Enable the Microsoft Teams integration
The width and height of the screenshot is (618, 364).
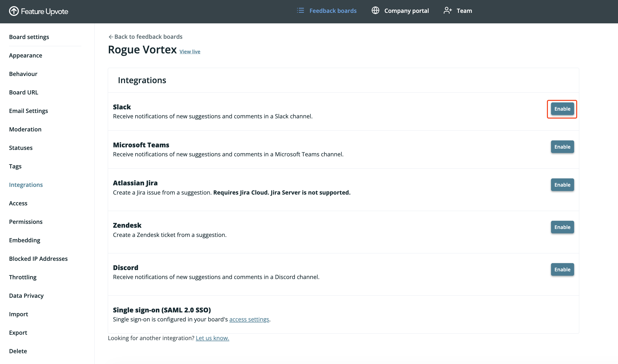coord(562,147)
